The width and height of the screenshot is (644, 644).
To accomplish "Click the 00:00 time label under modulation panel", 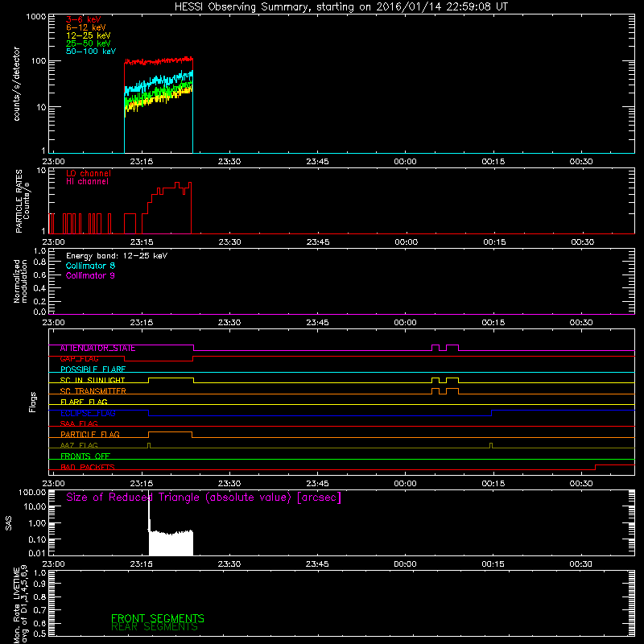I will (x=405, y=323).
